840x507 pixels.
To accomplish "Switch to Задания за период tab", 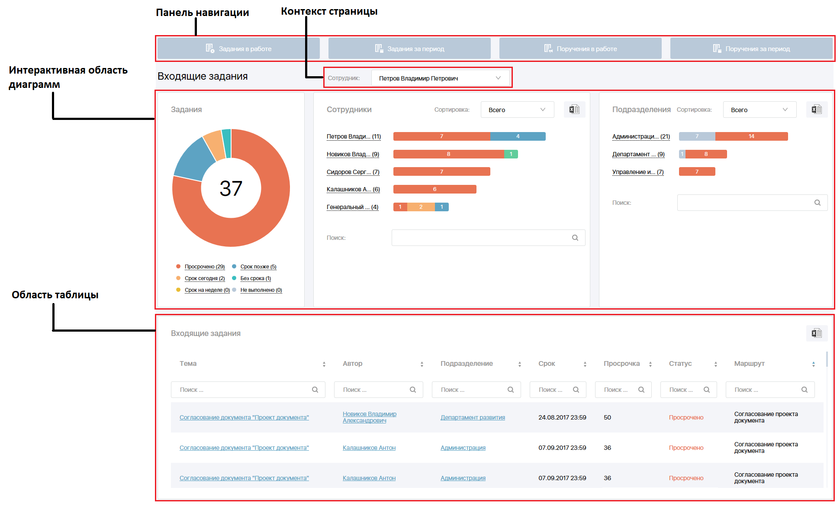I will [410, 48].
